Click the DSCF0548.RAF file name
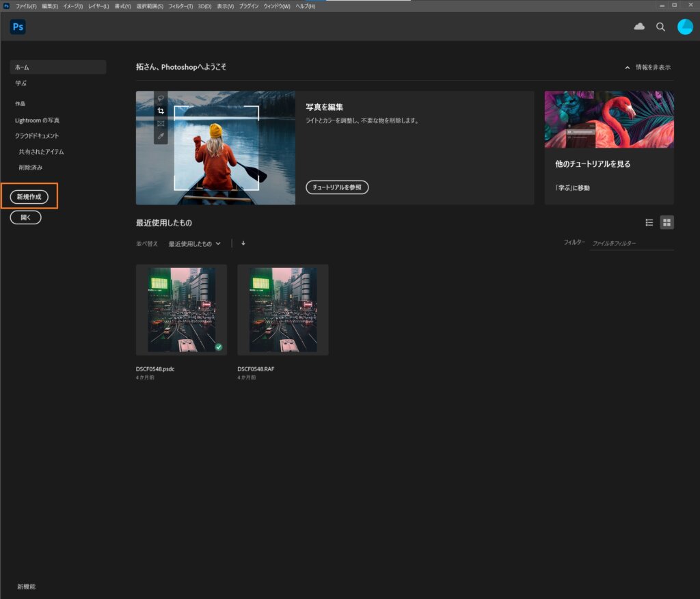700x599 pixels. coord(256,369)
